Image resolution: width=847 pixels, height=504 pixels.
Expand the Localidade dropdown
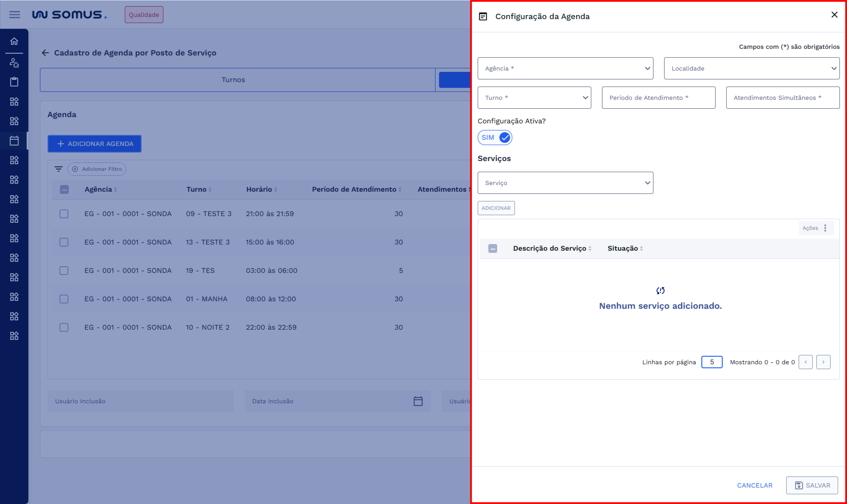tap(752, 68)
